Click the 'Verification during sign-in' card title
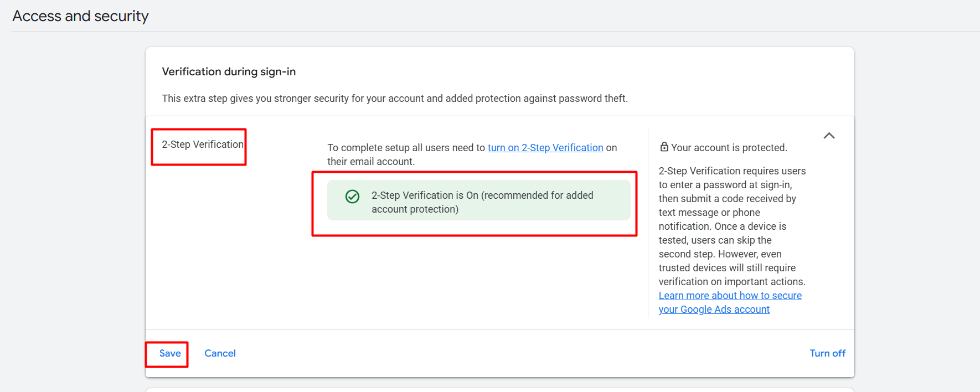The image size is (980, 392). [229, 71]
